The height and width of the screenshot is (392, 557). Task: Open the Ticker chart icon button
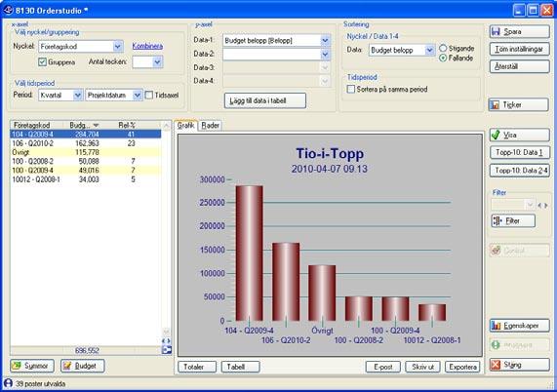point(519,104)
